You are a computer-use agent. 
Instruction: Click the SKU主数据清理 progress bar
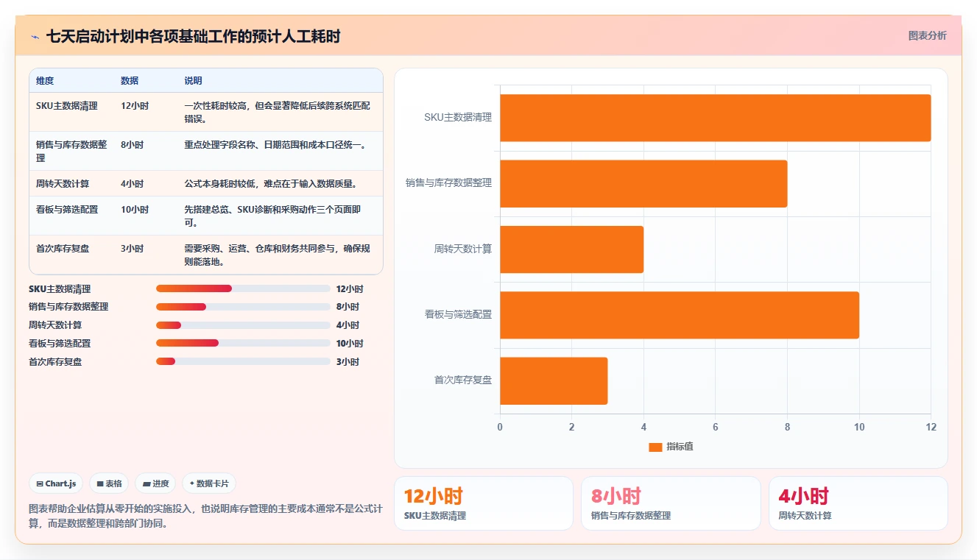point(243,289)
